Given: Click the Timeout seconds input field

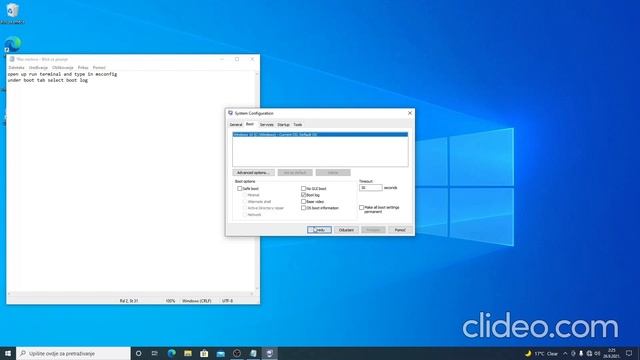Looking at the screenshot, I should 371,188.
